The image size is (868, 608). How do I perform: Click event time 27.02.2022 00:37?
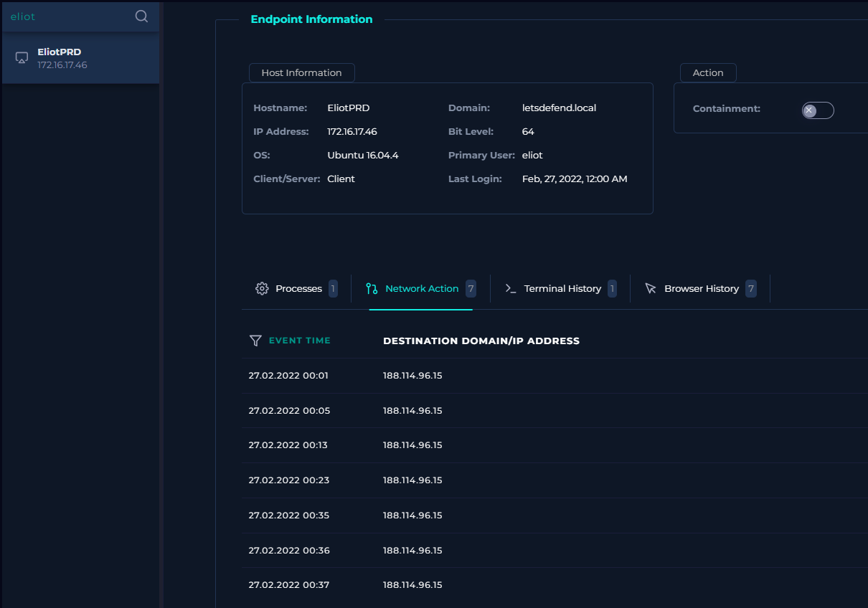289,584
